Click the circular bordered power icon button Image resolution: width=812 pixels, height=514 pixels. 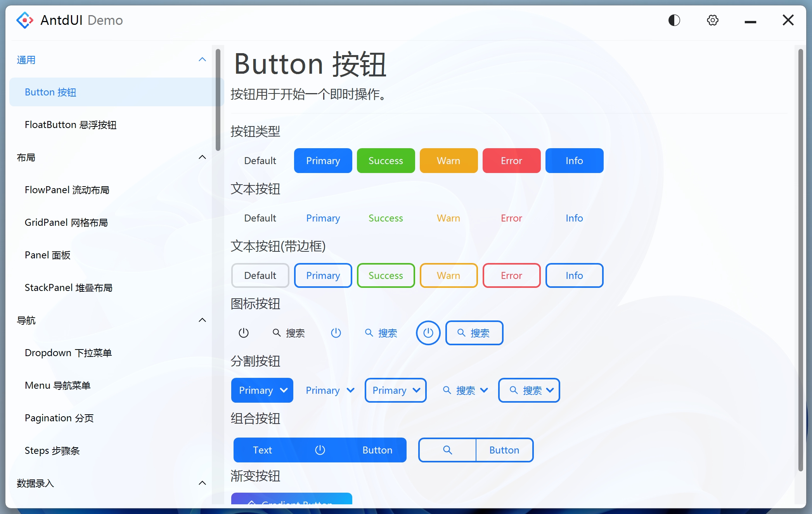pyautogui.click(x=428, y=333)
